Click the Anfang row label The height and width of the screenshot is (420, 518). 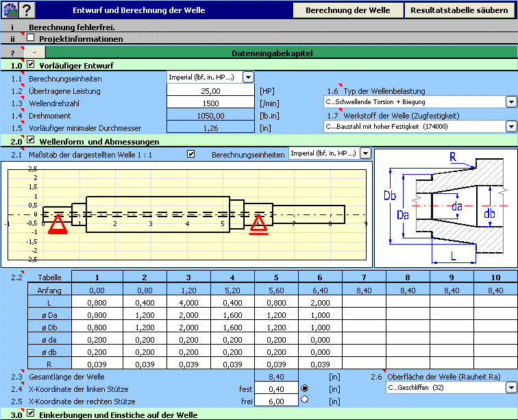pos(49,290)
